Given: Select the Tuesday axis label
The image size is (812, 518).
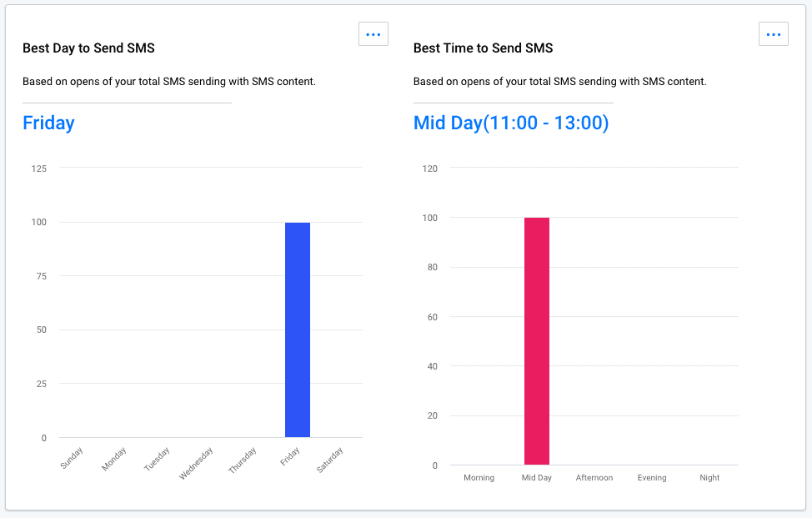Looking at the screenshot, I should (x=157, y=459).
